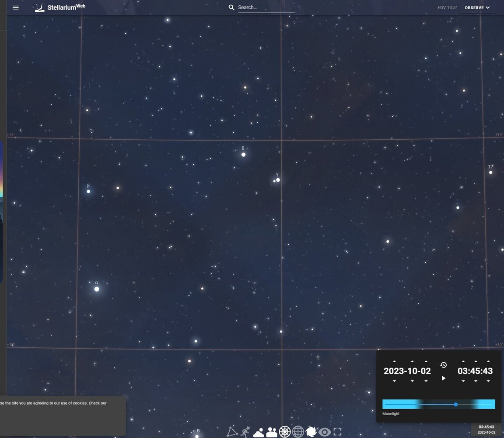Increase the month with its up arrow

tap(412, 361)
